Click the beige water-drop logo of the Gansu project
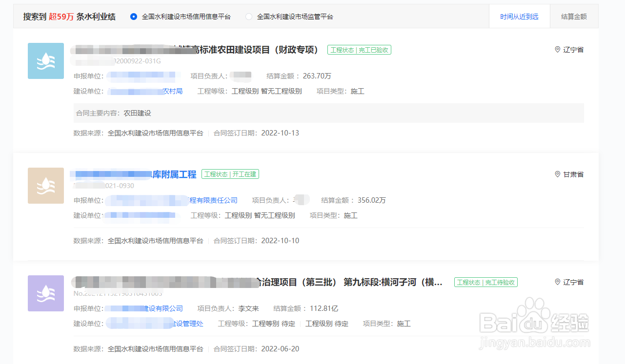Viewport: 625px width, 364px height. coord(45,186)
